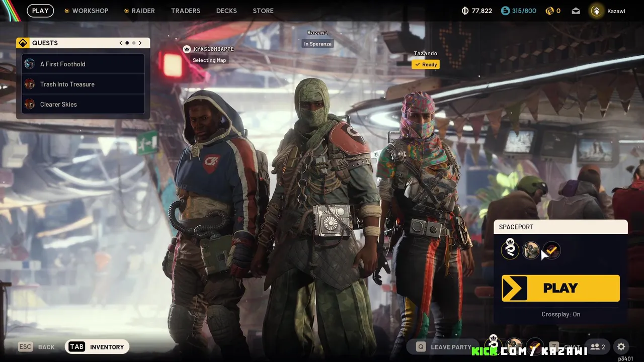Open the STORE tab

click(263, 11)
